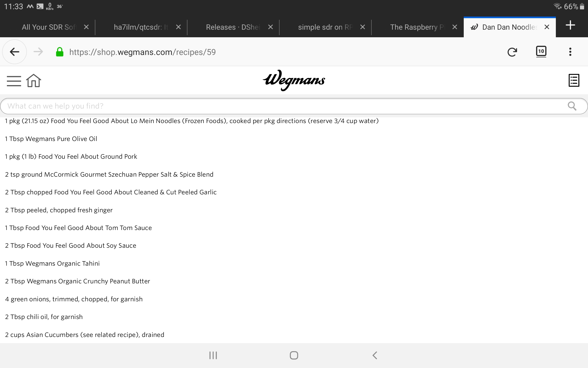Open the Wegmans hamburger menu
This screenshot has width=588, height=368.
14,81
